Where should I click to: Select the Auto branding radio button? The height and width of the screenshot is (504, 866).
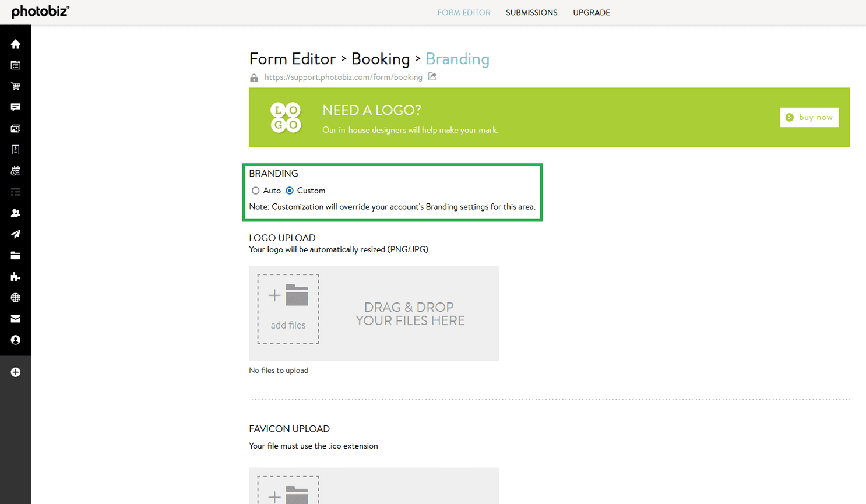click(x=256, y=191)
